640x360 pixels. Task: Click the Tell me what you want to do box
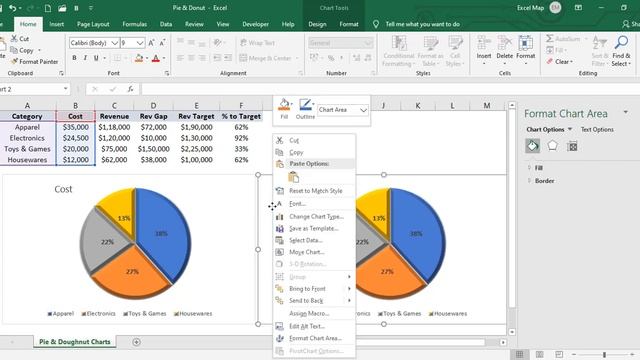coord(422,24)
